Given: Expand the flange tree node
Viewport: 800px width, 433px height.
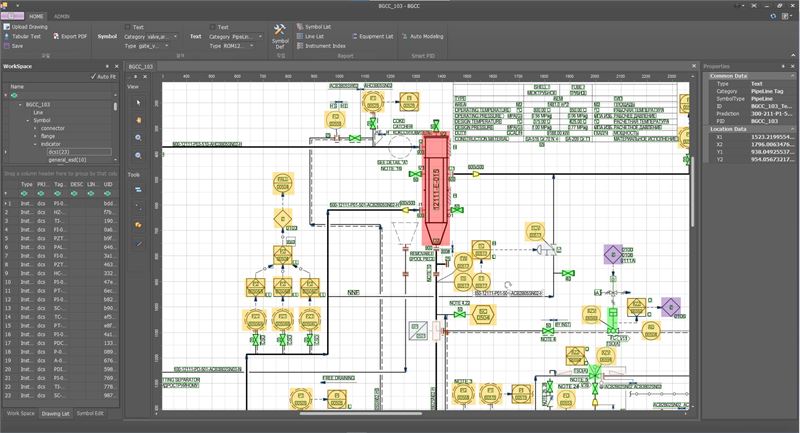Looking at the screenshot, I should click(35, 136).
